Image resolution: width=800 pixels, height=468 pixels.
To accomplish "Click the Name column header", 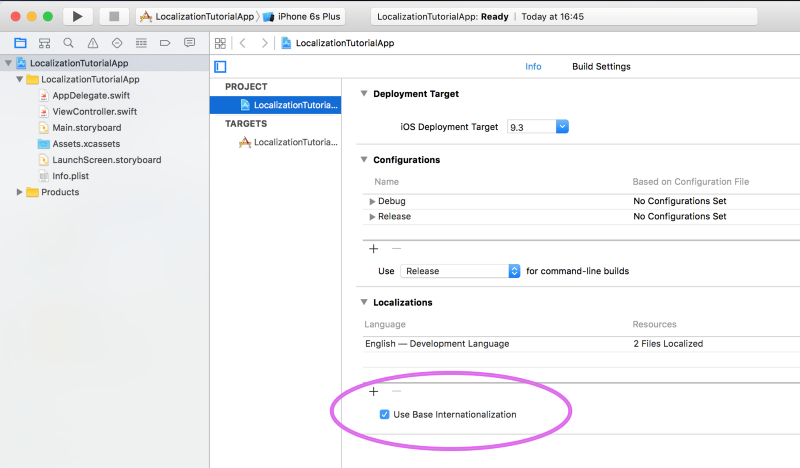I will click(x=386, y=182).
